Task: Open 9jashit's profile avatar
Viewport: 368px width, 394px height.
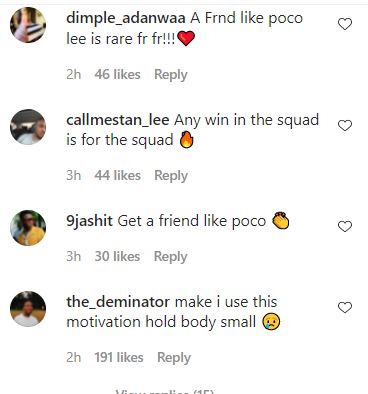Action: 28,228
